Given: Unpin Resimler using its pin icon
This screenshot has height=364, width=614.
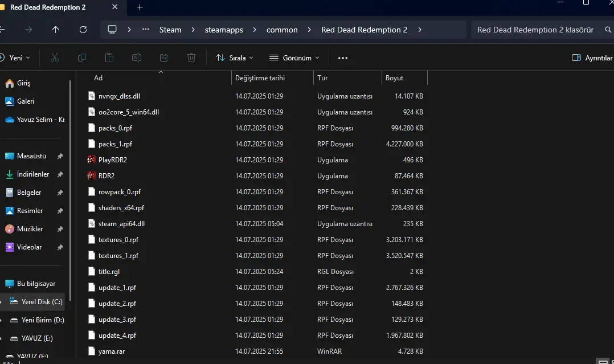Looking at the screenshot, I should [x=60, y=211].
